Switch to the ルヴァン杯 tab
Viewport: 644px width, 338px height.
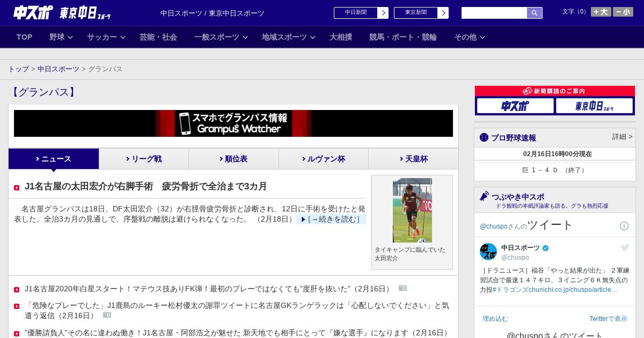(x=324, y=159)
